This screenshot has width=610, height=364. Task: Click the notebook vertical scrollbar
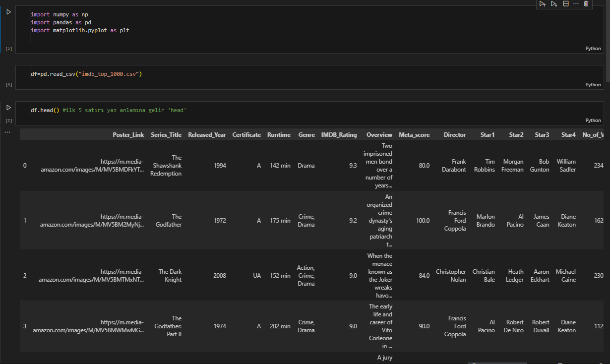(608, 40)
